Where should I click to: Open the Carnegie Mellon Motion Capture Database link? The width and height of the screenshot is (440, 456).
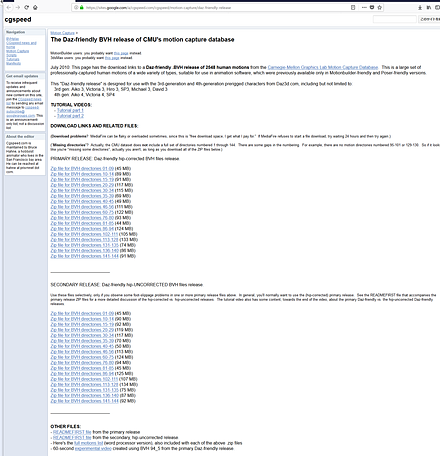click(x=323, y=67)
